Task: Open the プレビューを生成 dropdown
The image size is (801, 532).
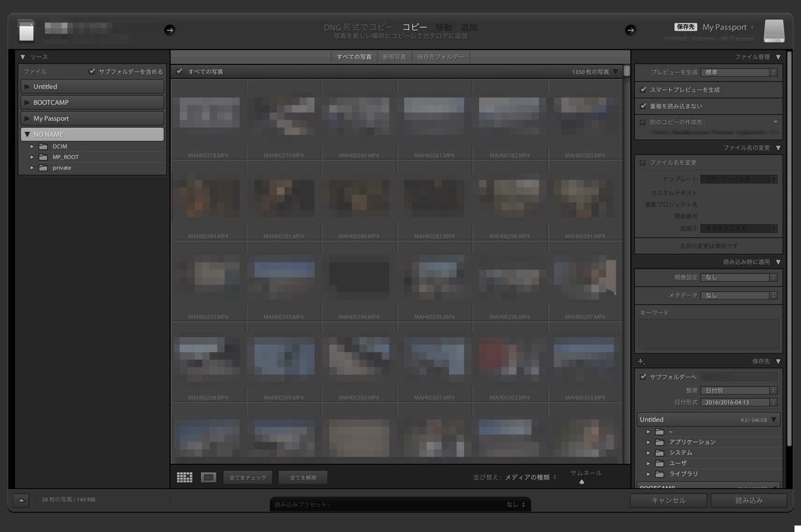Action: (x=739, y=72)
